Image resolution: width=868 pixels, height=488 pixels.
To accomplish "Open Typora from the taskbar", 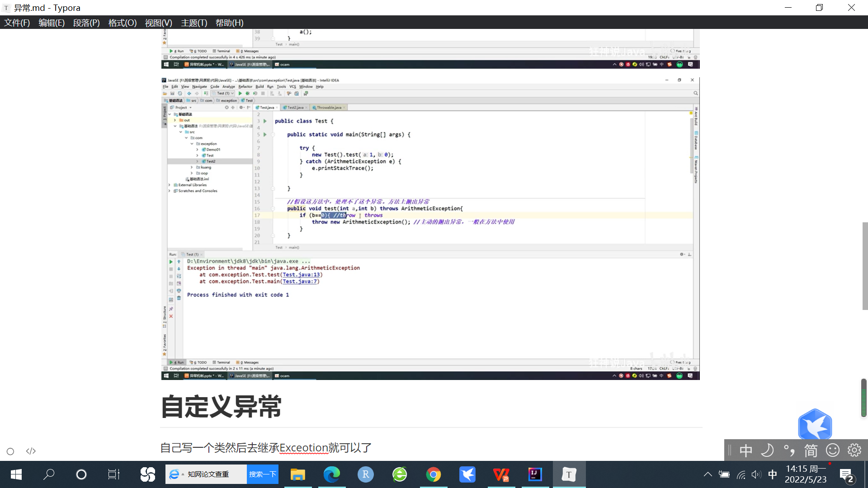I will [569, 474].
